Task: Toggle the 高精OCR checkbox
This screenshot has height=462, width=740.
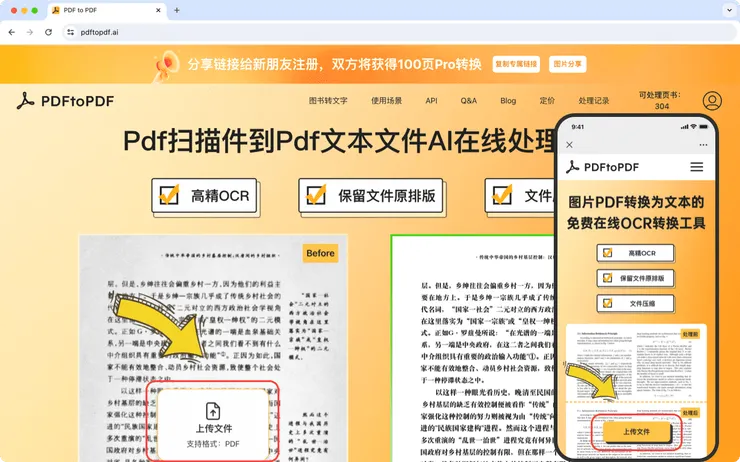Action: pyautogui.click(x=169, y=194)
